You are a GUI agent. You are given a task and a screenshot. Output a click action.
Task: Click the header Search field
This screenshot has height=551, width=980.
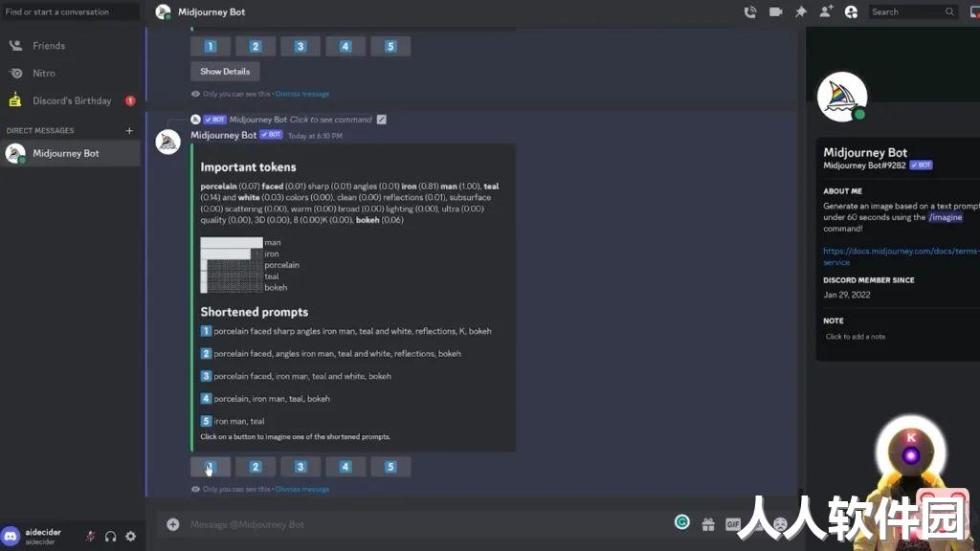tap(912, 11)
